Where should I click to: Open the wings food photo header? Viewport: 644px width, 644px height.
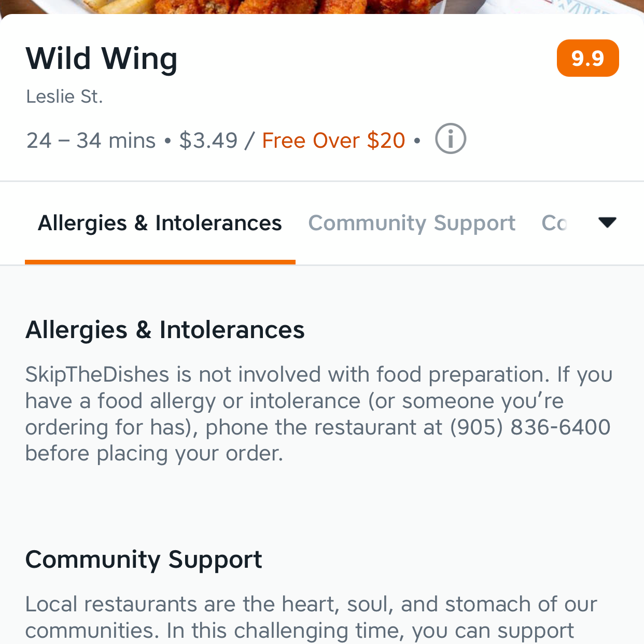coord(321,6)
